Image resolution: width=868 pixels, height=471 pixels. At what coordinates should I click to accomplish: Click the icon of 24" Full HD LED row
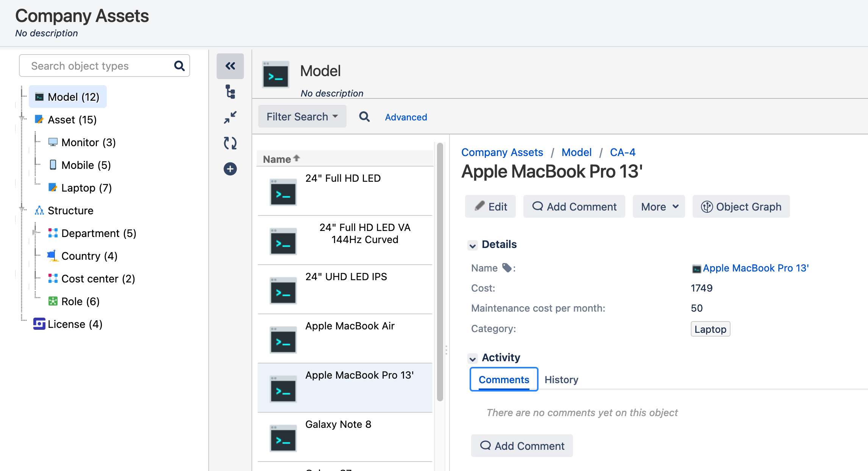coord(283,192)
